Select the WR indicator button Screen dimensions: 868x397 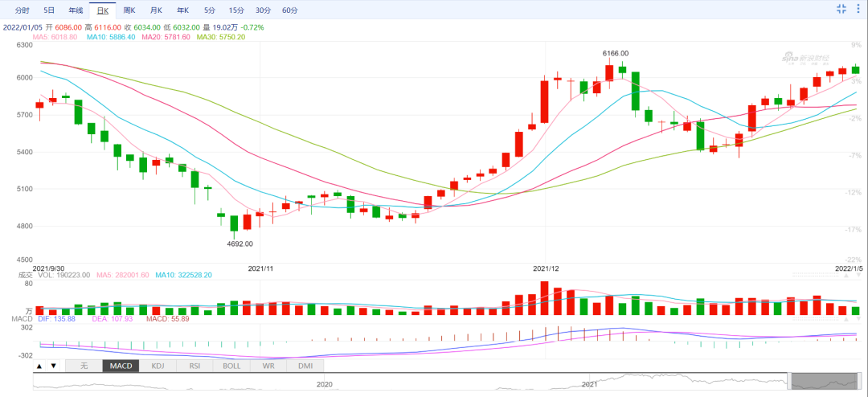pyautogui.click(x=268, y=366)
